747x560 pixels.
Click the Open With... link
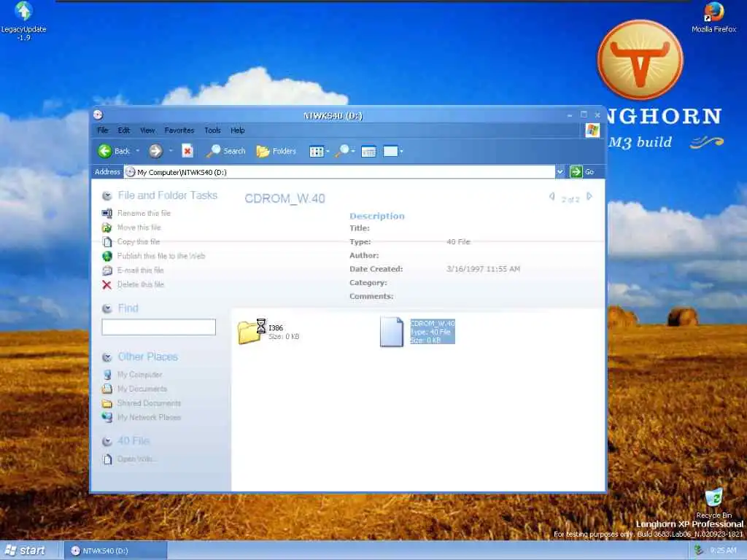pos(136,459)
